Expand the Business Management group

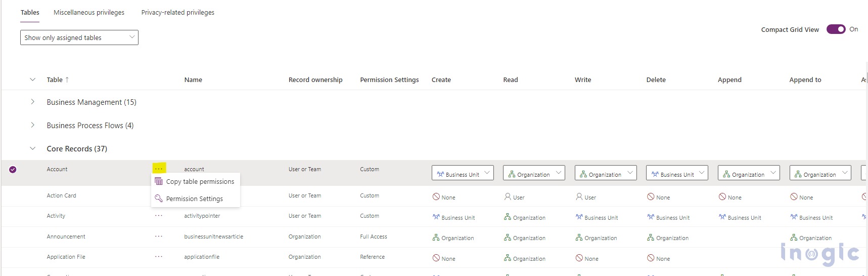[x=32, y=102]
